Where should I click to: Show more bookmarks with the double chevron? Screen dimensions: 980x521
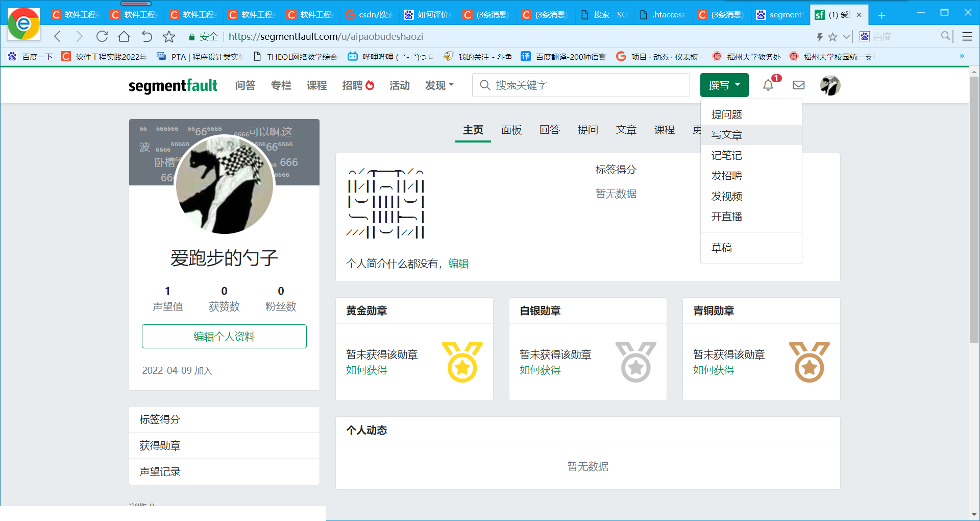coord(962,56)
